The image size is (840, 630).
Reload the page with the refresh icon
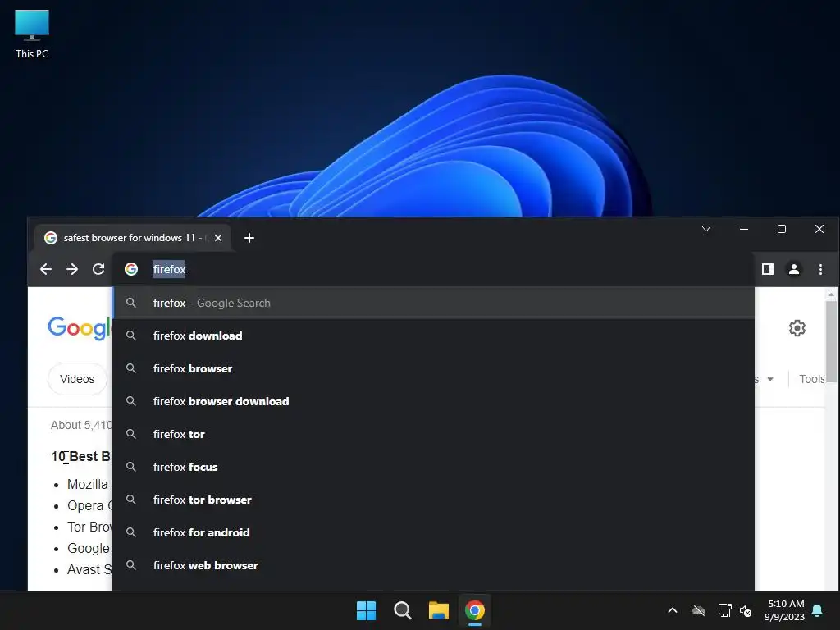(98, 269)
